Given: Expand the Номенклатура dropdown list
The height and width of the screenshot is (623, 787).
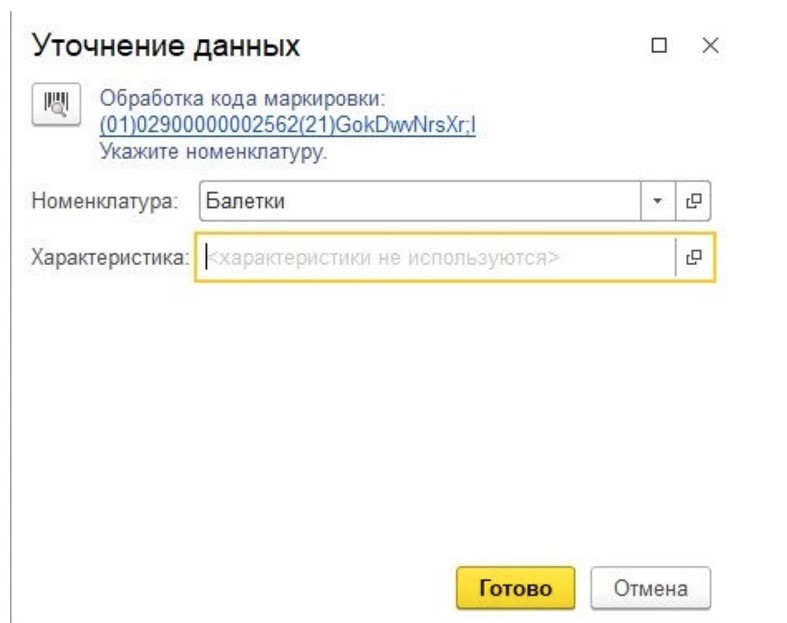Looking at the screenshot, I should point(657,201).
